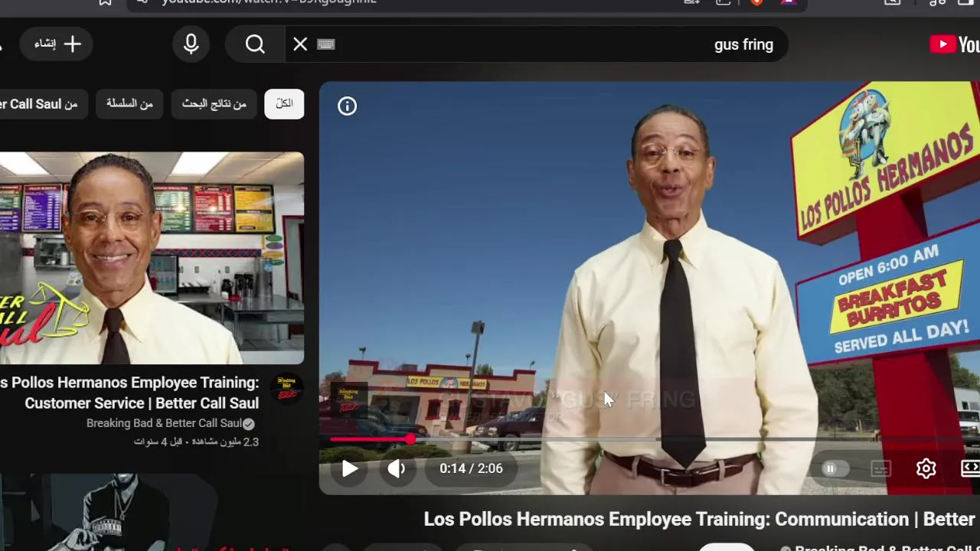Screen dimensions: 980x551
Task: Select the 'الكل' filter chip
Action: (x=284, y=103)
